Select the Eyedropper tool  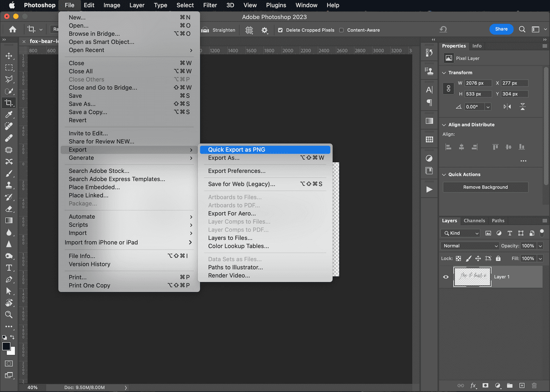coord(9,115)
